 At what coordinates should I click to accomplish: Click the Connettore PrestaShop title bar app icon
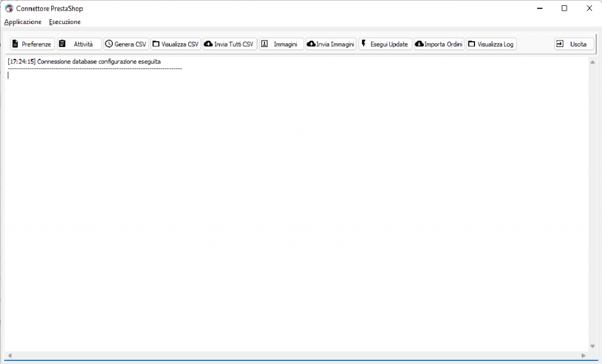tap(9, 8)
